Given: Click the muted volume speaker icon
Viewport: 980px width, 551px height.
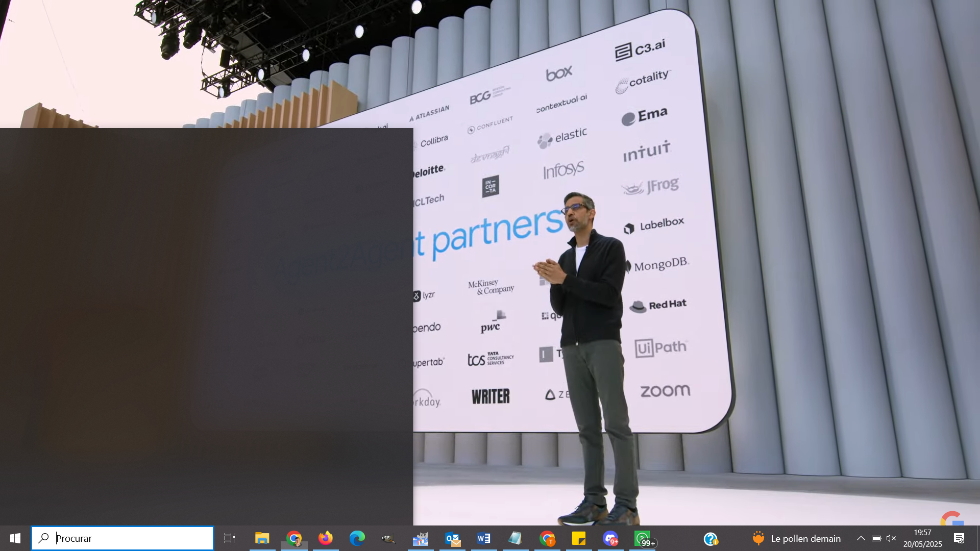Looking at the screenshot, I should (891, 538).
